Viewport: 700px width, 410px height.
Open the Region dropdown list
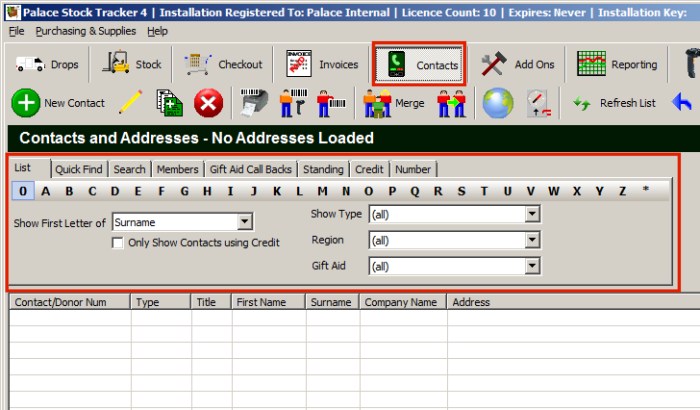pyautogui.click(x=533, y=240)
